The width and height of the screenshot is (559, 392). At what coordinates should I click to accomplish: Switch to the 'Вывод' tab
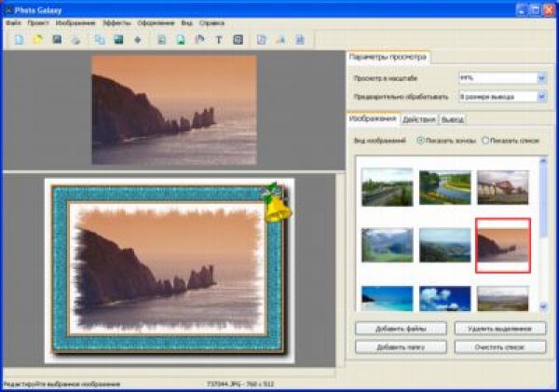pos(453,119)
